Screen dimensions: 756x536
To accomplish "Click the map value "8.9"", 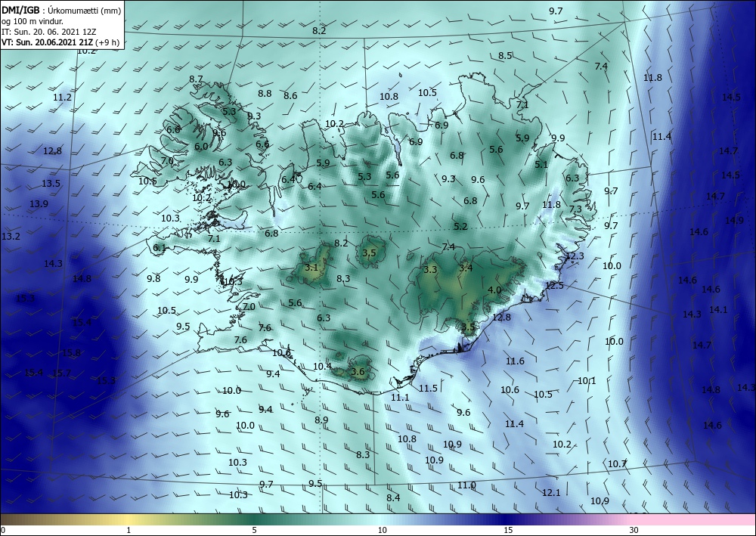I will [x=321, y=420].
